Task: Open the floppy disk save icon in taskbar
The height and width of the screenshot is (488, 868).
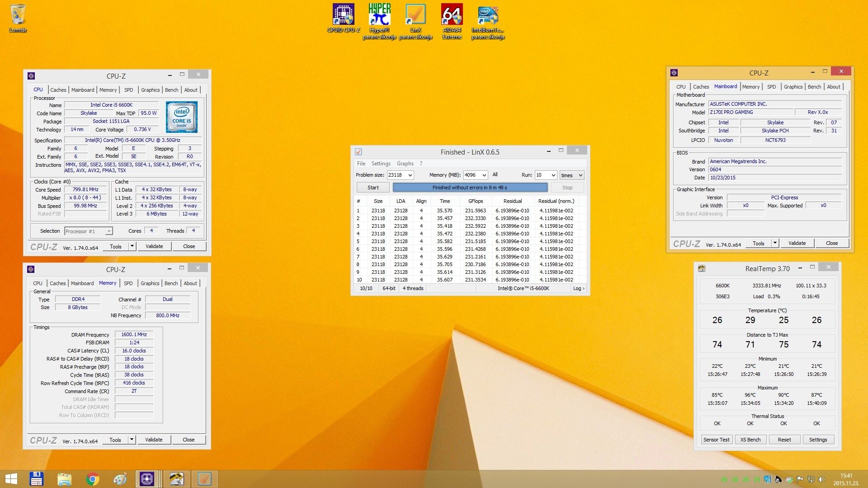Action: pos(36,479)
